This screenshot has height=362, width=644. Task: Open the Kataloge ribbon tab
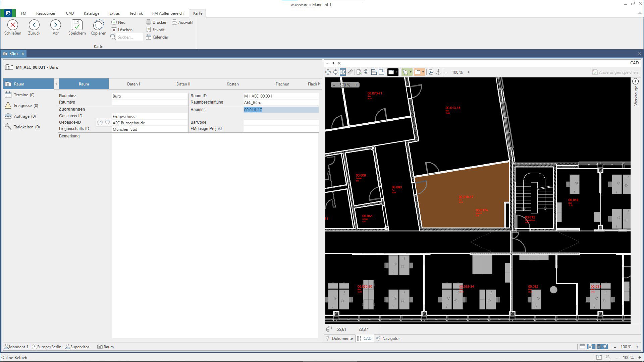coord(92,13)
